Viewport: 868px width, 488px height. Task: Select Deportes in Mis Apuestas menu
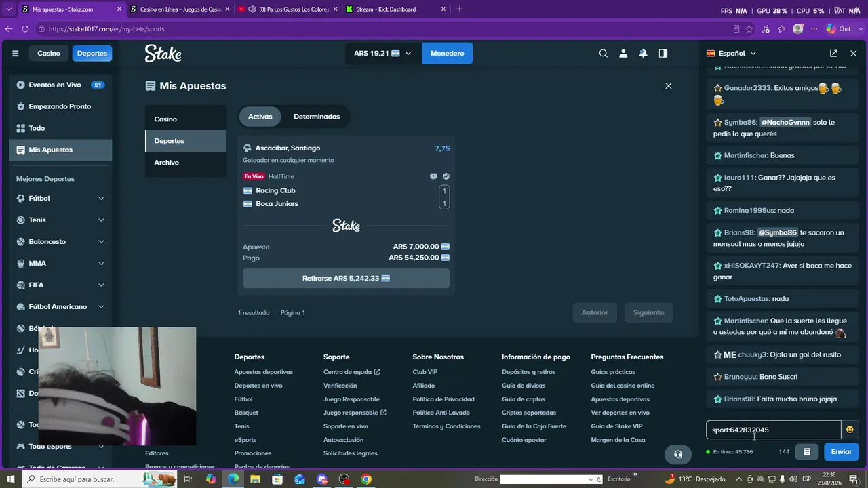pos(186,141)
